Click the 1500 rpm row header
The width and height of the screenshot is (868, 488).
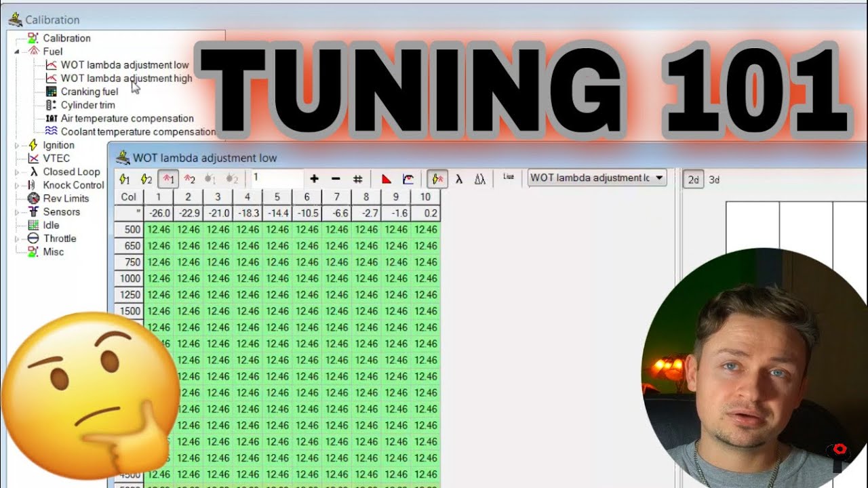click(129, 311)
